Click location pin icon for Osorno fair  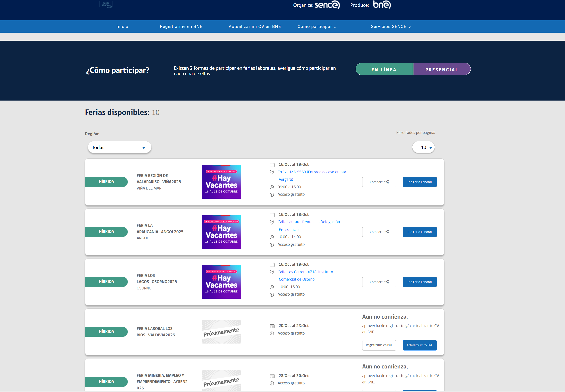[x=272, y=272]
